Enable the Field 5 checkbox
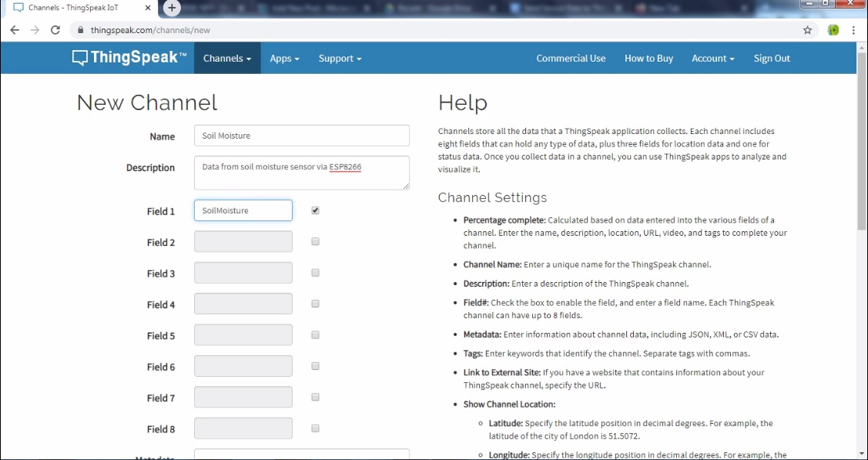Image resolution: width=868 pixels, height=460 pixels. [315, 335]
